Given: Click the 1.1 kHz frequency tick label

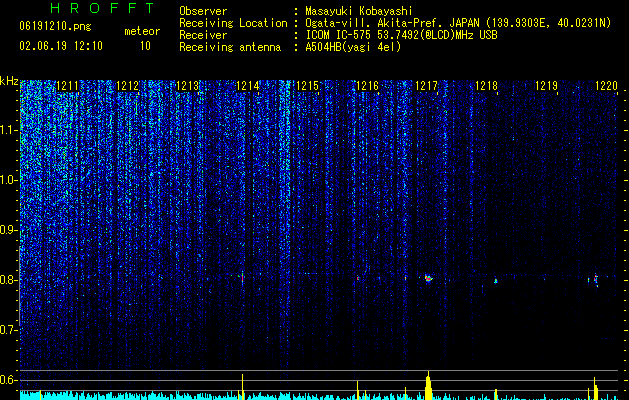Looking at the screenshot, I should (9, 130).
